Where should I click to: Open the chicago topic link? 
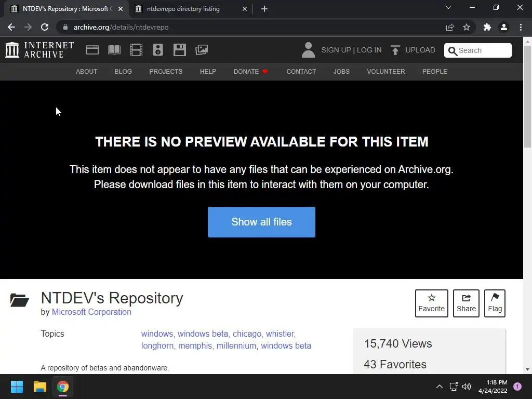pyautogui.click(x=247, y=334)
